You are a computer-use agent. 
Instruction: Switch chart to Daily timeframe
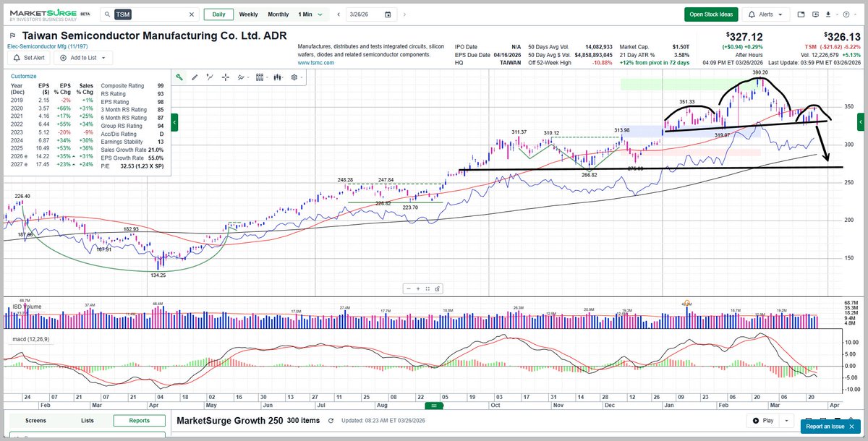(x=218, y=14)
